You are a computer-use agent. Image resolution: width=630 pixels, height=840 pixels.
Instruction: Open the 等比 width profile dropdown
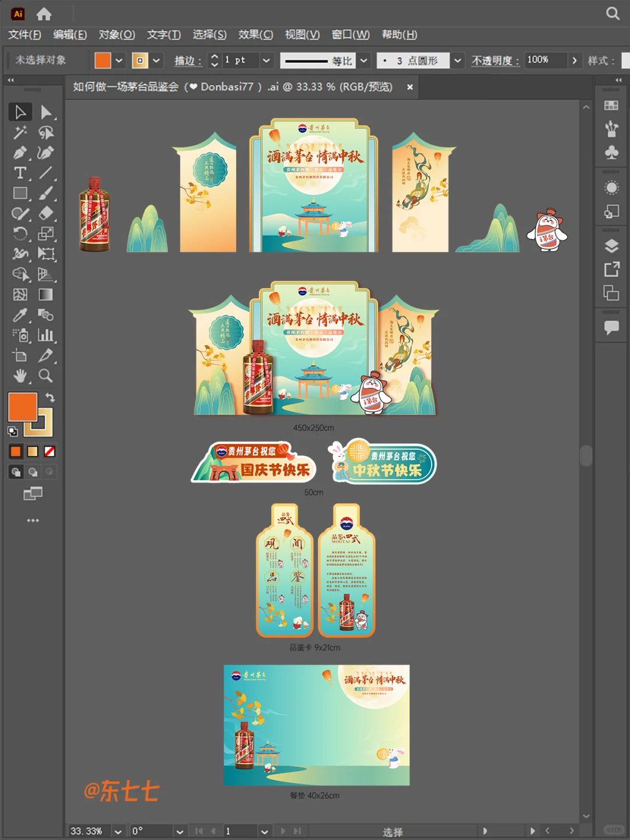pos(363,60)
